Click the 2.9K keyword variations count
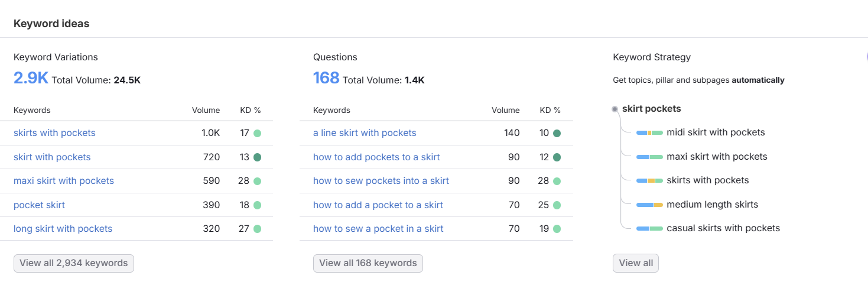868x288 pixels. pos(31,78)
